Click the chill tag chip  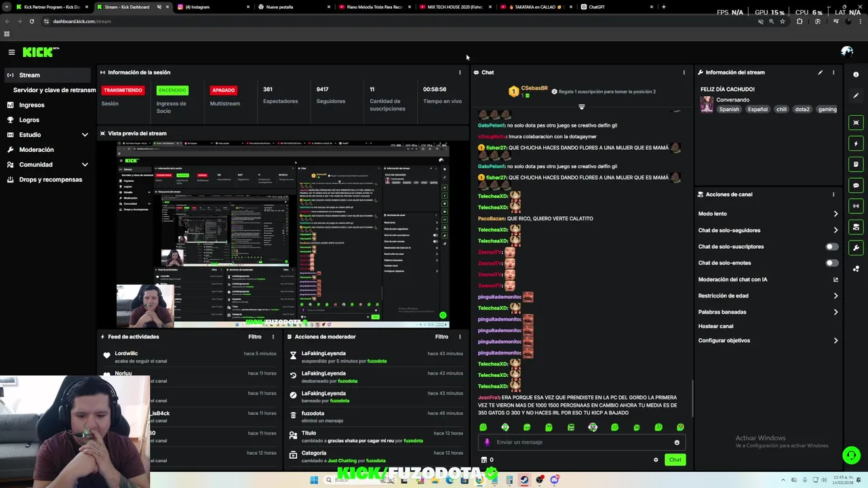pyautogui.click(x=781, y=109)
